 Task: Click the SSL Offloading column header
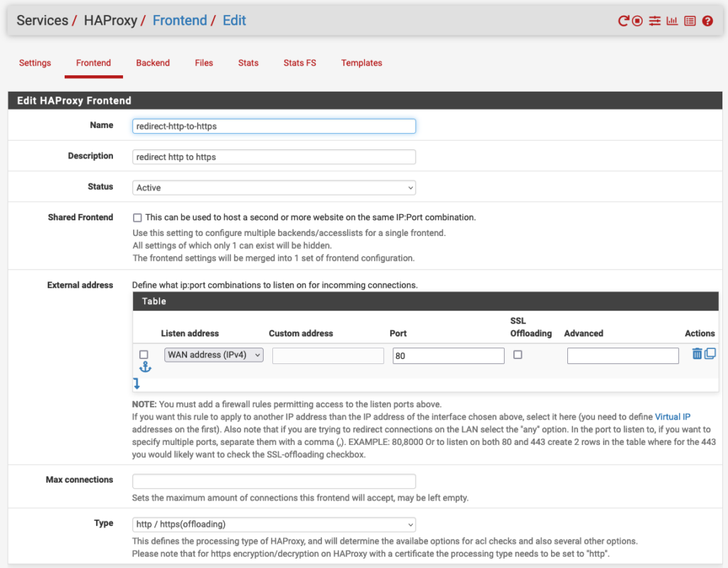click(530, 327)
